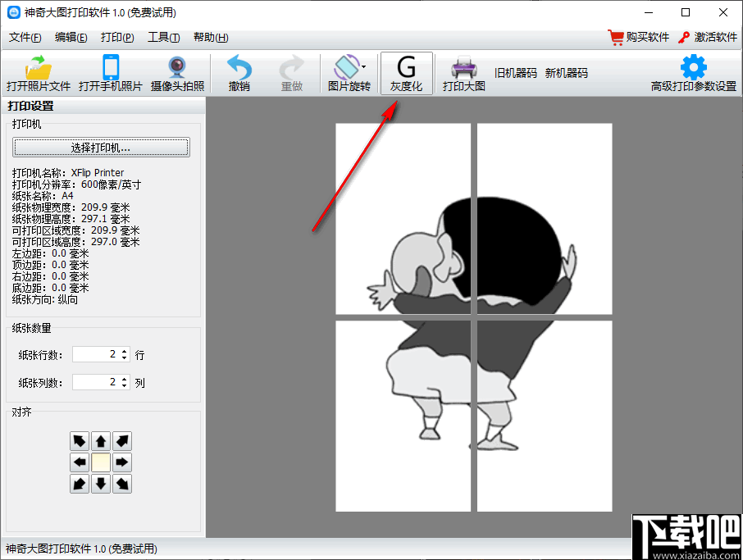
Task: Minimize the application window
Action: tap(648, 12)
